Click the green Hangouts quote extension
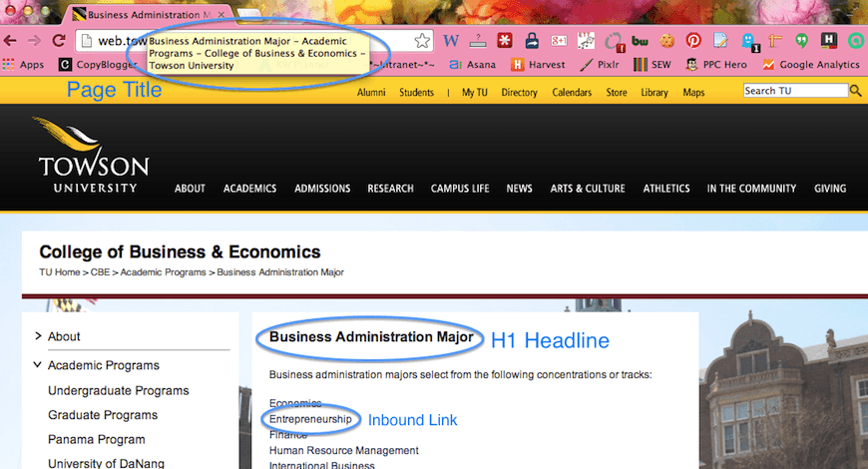 [801, 41]
